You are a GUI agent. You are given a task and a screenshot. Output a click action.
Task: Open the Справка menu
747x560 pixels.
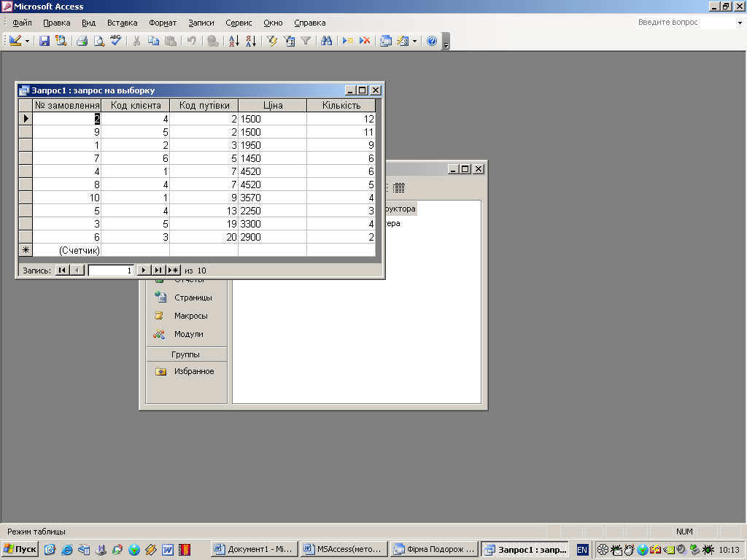pos(309,23)
